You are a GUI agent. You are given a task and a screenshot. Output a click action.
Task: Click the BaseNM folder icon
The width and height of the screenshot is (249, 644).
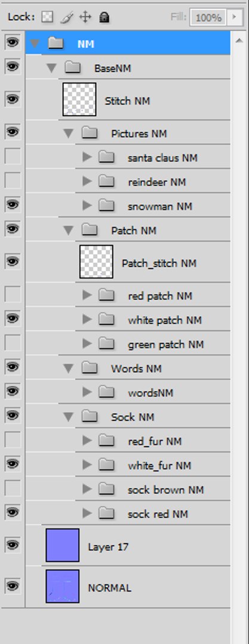point(73,67)
